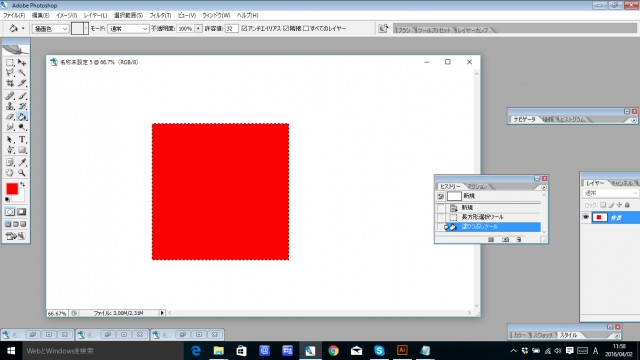The height and width of the screenshot is (360, 640).
Task: Select the Shape tool
Action: [22, 150]
